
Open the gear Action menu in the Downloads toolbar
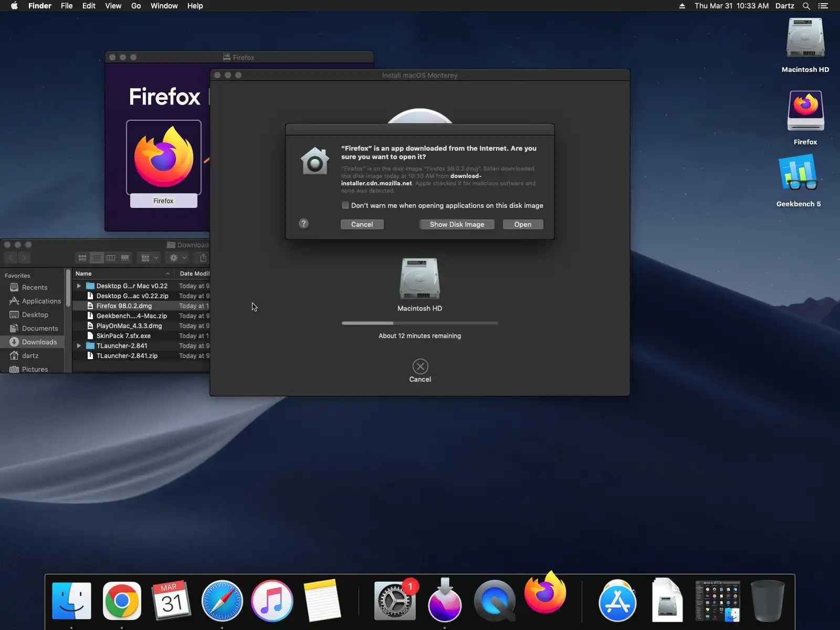tap(177, 258)
